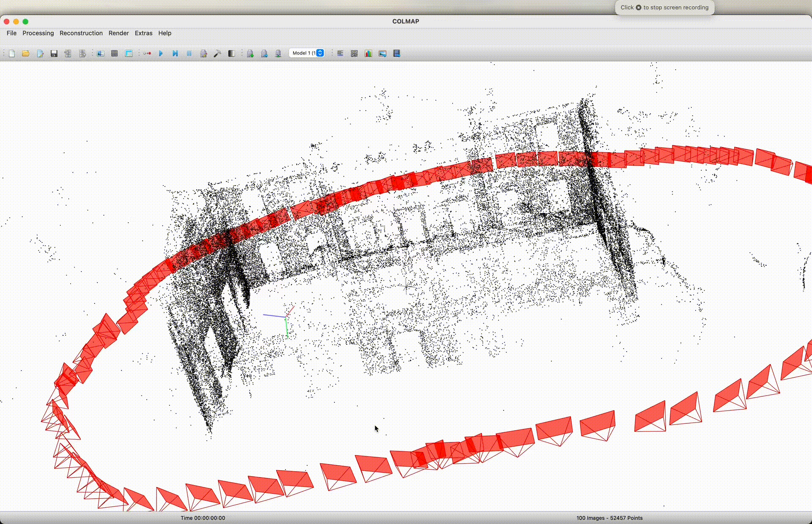Open the feature matching grid icon
812x524 pixels.
click(x=114, y=53)
